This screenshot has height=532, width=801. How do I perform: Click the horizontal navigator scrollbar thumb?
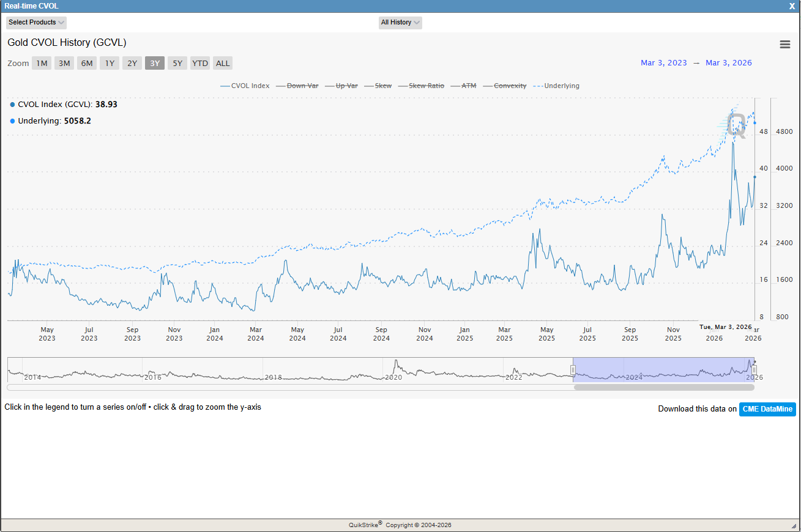pos(664,387)
